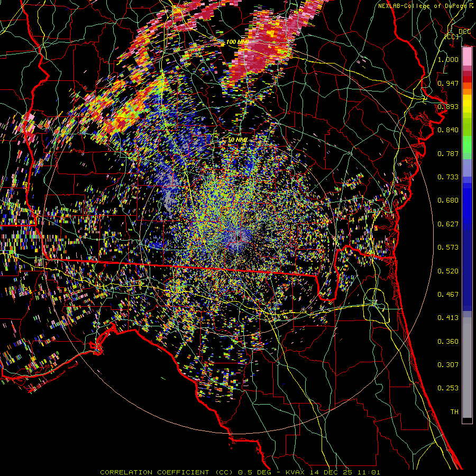Pick the gray band near the color bar bottom
This screenshot has width=476, height=476.
point(467,368)
